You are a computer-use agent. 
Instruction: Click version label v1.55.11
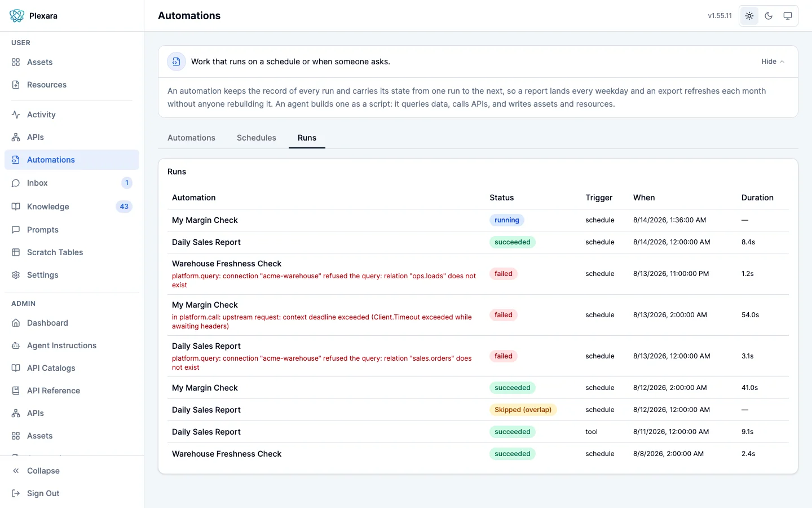click(720, 16)
